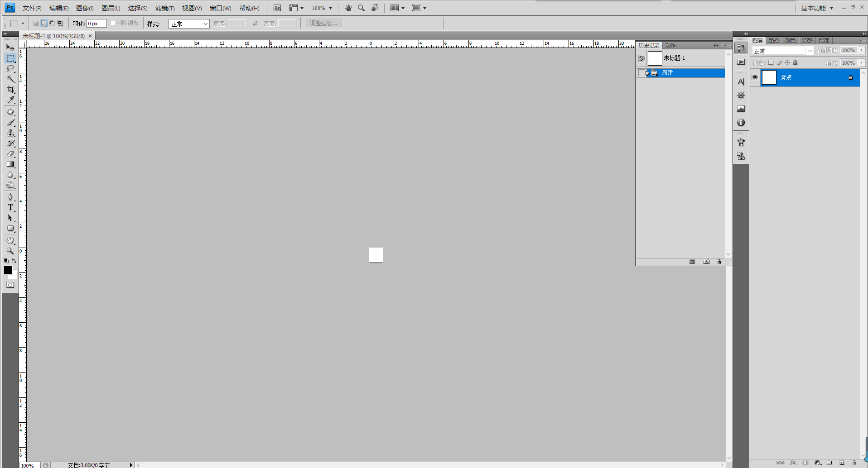Select the Lasso tool

(10, 68)
